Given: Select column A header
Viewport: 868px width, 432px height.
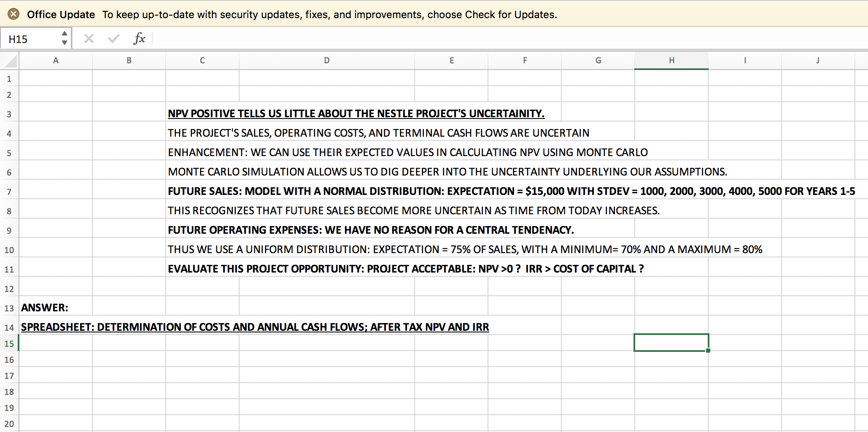Looking at the screenshot, I should 56,61.
